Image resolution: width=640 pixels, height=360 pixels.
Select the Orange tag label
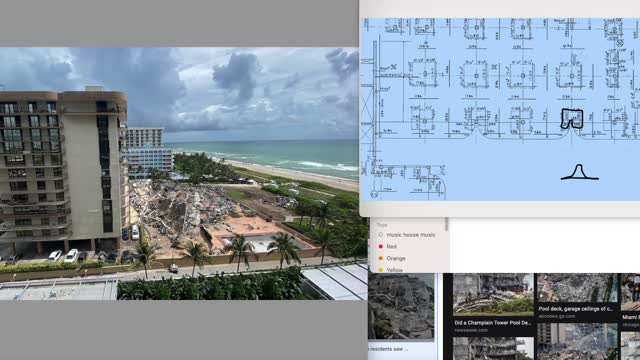coord(396,258)
